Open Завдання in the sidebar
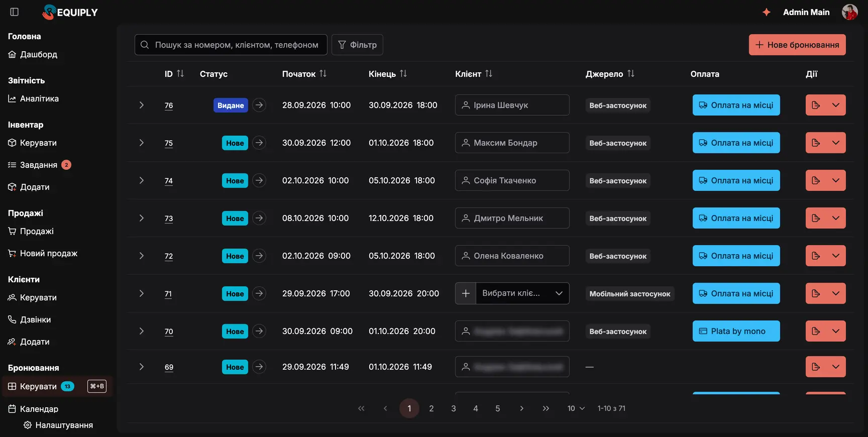 click(x=39, y=165)
